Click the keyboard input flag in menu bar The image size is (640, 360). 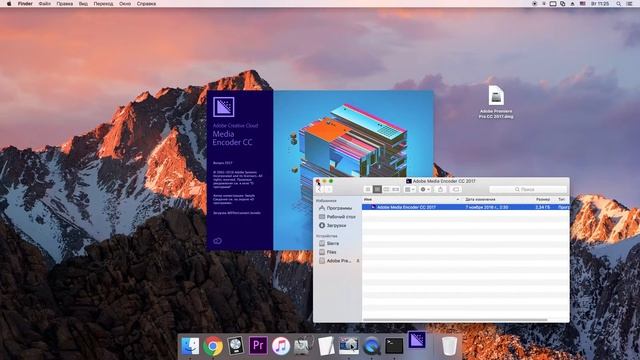[x=582, y=4]
